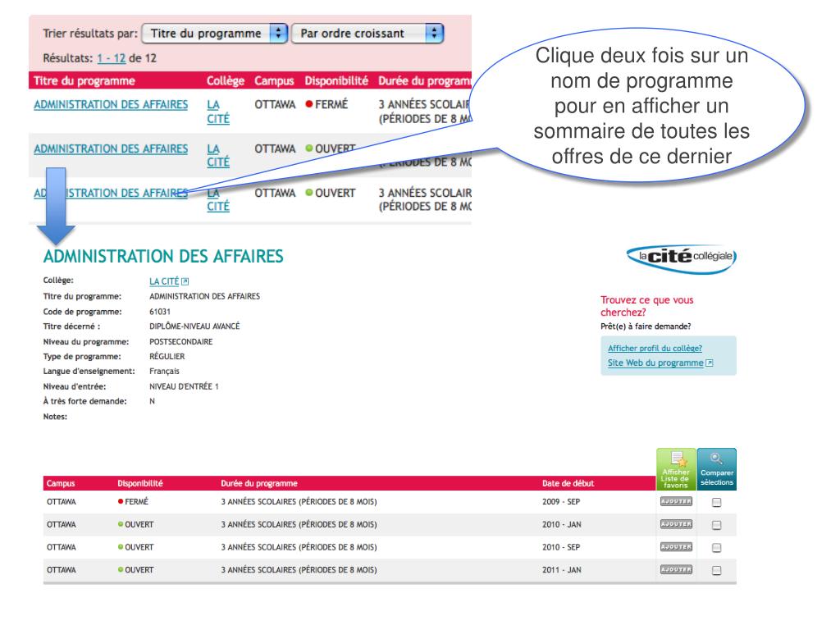Screen dimensions: 840x630
Task: Open the 'Par ordre croissant' order dropdown
Action: point(367,33)
